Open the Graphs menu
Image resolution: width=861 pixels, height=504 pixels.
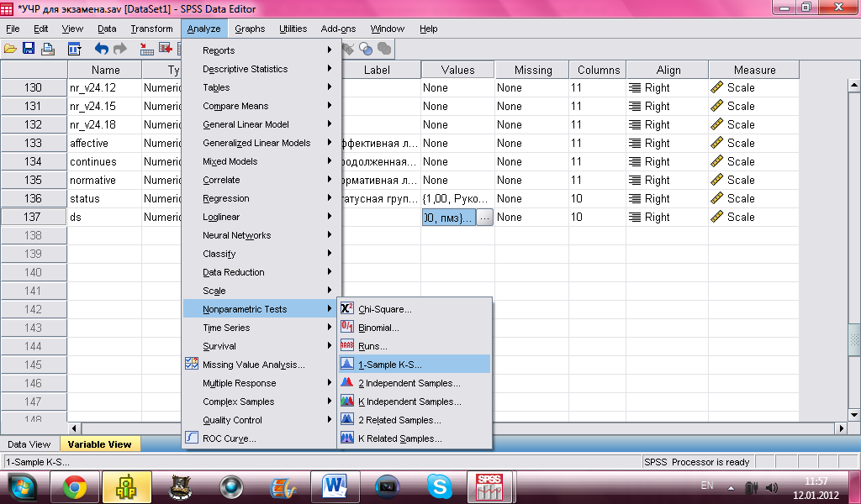250,29
